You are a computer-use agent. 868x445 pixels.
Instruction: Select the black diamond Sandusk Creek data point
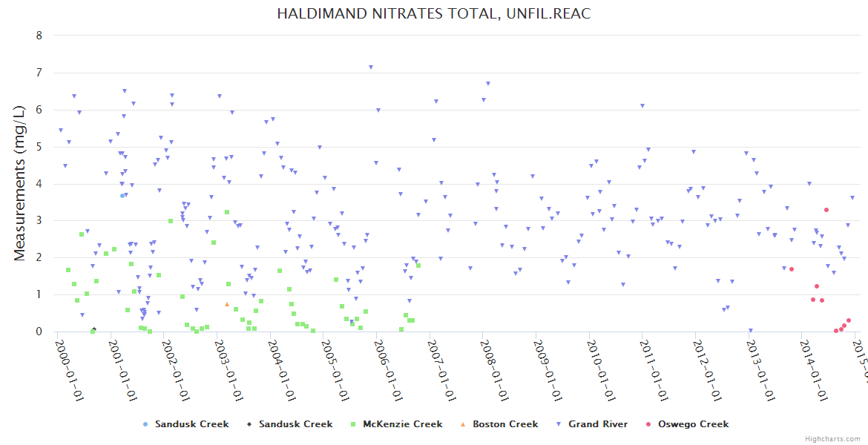click(93, 329)
